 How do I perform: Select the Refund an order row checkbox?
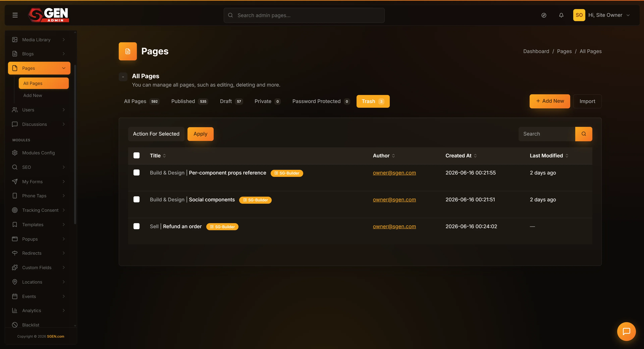click(x=137, y=226)
